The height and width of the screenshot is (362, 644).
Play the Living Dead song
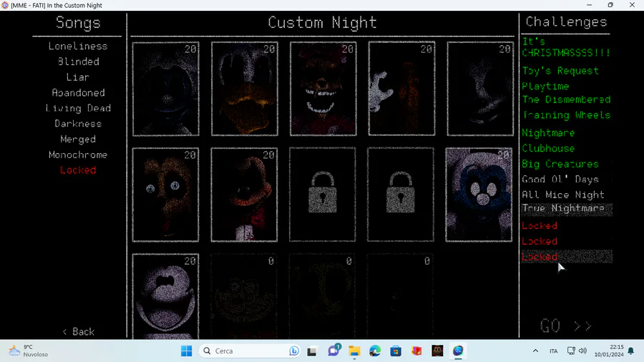coord(78,108)
